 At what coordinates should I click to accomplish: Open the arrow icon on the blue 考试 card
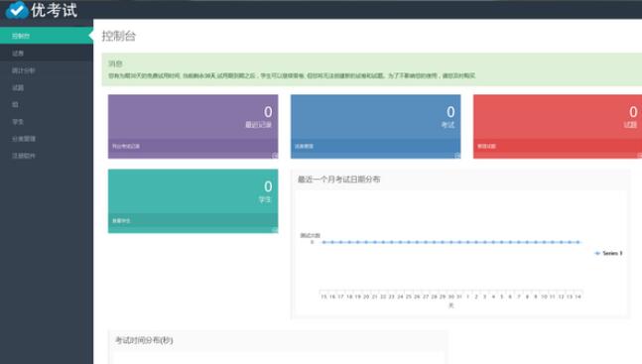tap(457, 155)
